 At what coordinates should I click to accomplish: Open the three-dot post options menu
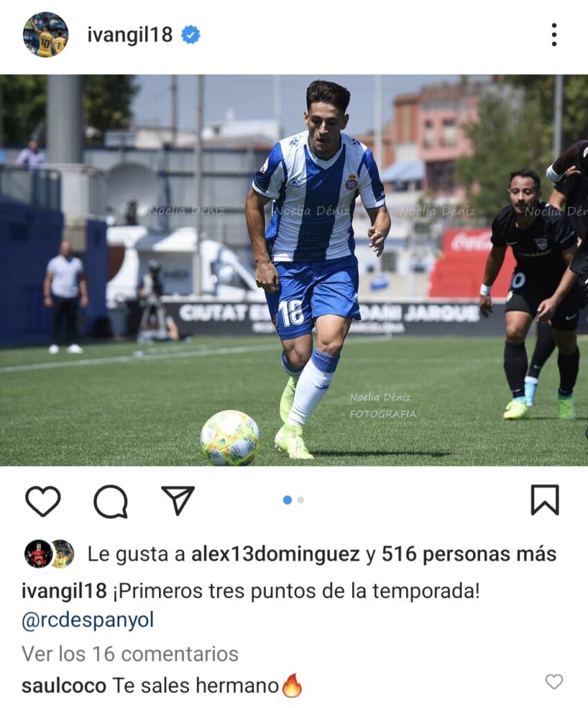click(x=554, y=35)
